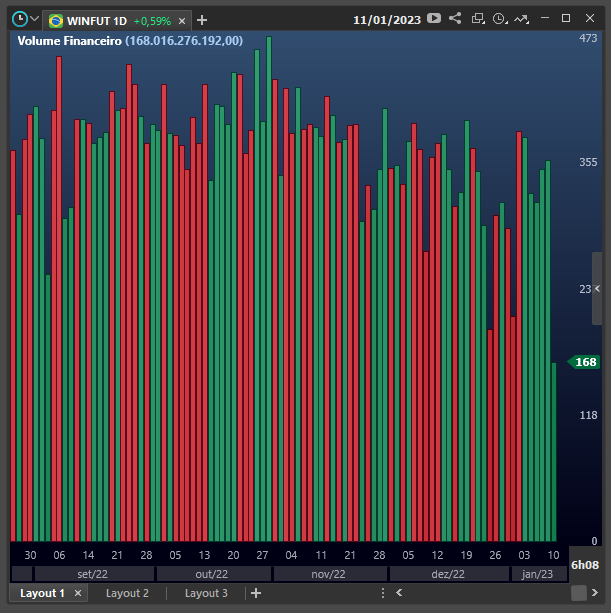Click the 355 axis scale label
Screen dimensions: 611x613
[588, 162]
